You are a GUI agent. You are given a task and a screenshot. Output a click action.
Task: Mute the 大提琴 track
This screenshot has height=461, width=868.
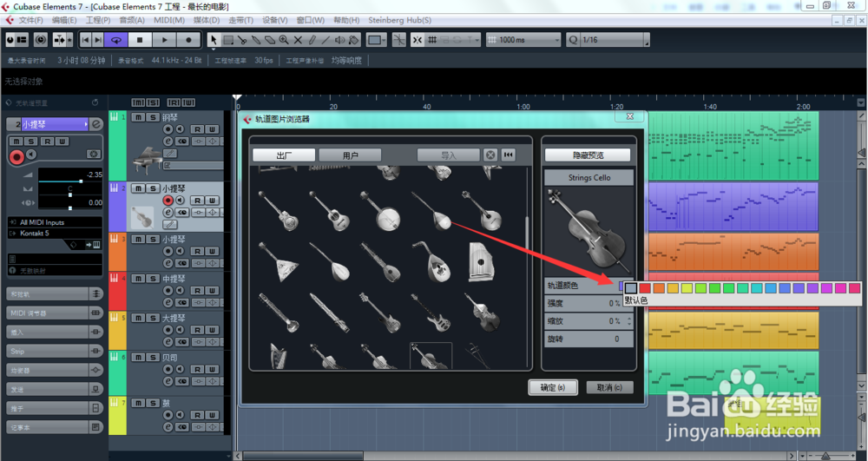pos(138,318)
